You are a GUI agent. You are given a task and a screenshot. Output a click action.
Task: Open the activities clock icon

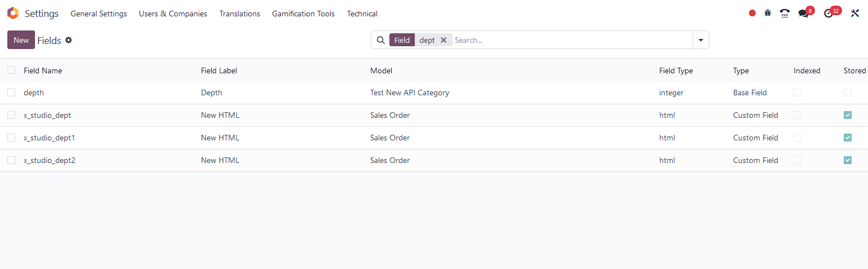coord(828,14)
